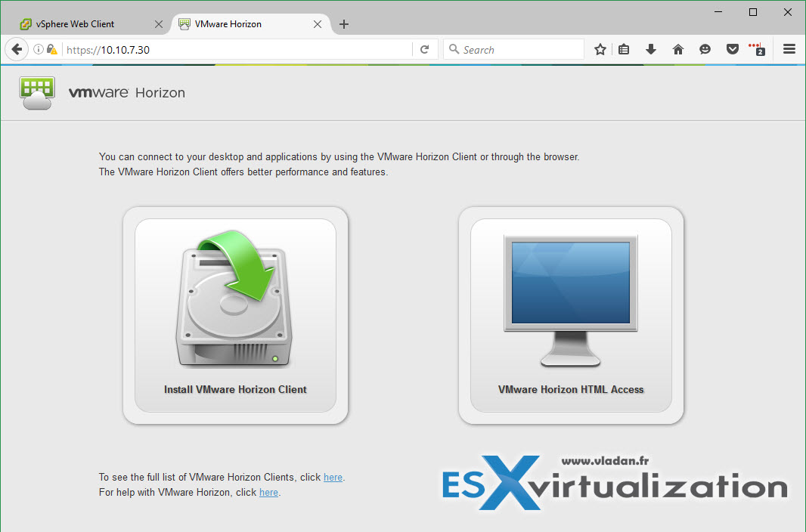Click the VMware Horizon logo icon
This screenshot has height=532, width=806.
(x=37, y=93)
